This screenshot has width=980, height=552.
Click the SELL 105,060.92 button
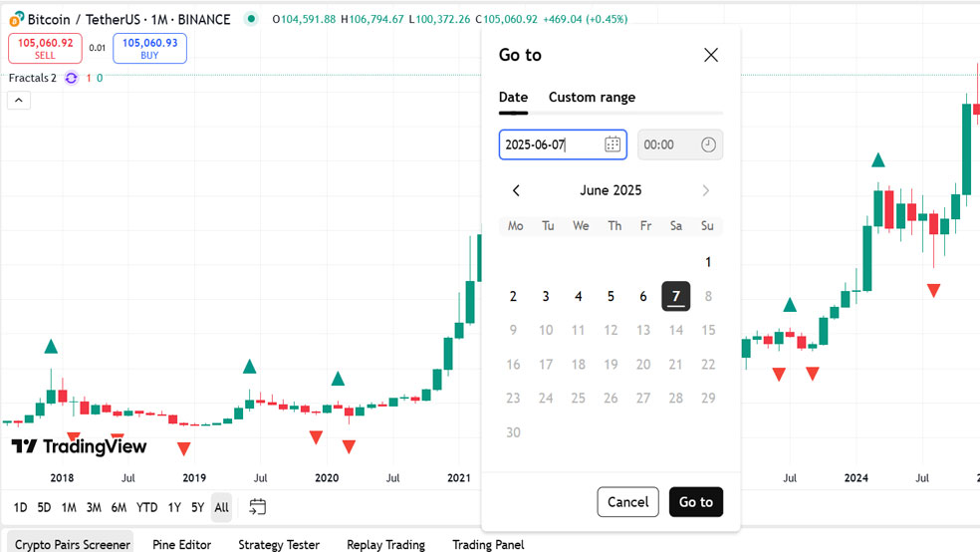pos(45,48)
